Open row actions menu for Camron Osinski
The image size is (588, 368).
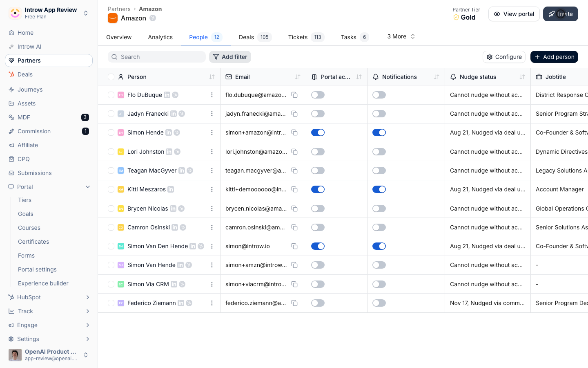(x=212, y=227)
